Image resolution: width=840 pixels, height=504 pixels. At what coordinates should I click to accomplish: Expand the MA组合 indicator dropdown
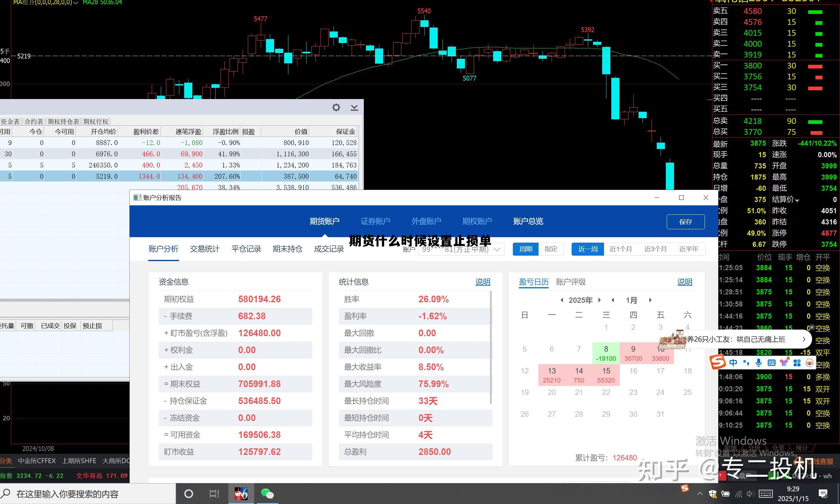76,3
